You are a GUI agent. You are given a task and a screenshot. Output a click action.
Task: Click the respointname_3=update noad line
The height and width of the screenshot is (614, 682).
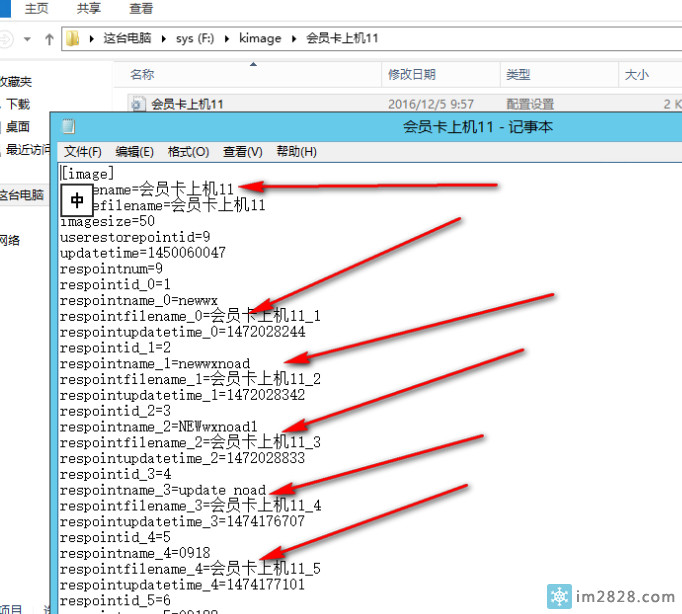(163, 490)
